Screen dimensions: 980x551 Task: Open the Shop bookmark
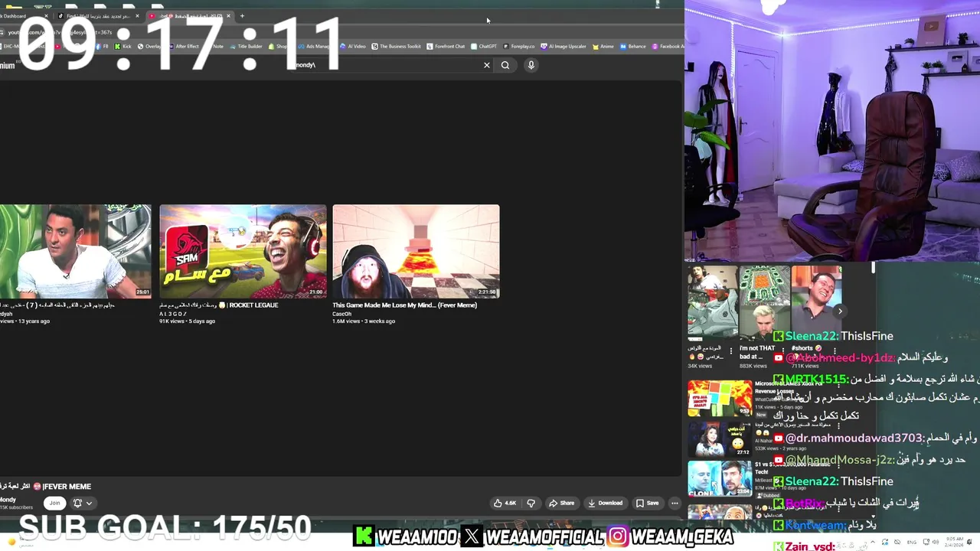279,46
